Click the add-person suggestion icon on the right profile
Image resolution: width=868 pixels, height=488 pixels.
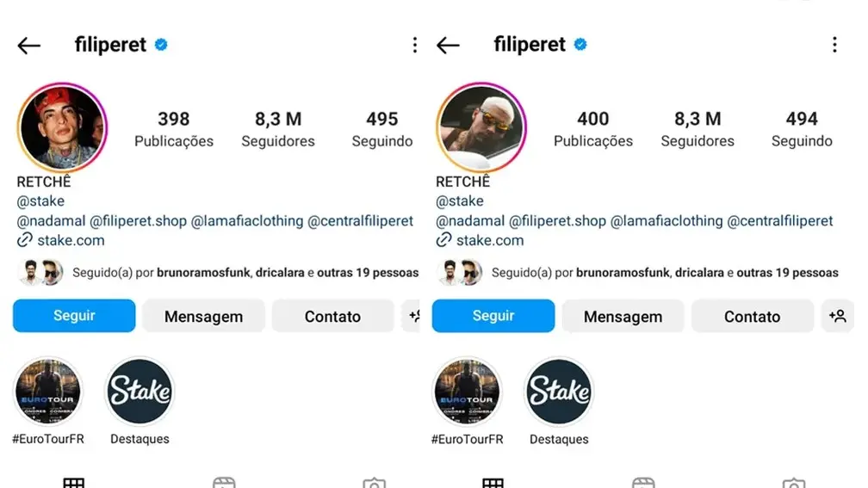(838, 316)
